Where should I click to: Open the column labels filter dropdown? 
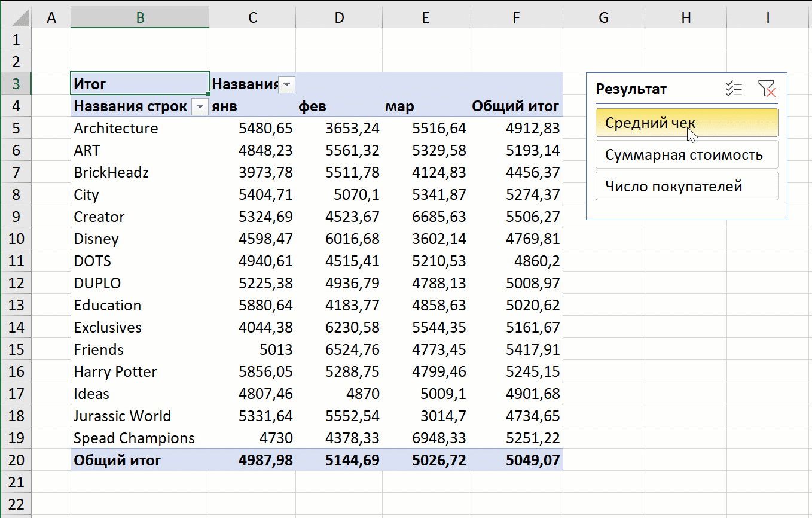(287, 85)
